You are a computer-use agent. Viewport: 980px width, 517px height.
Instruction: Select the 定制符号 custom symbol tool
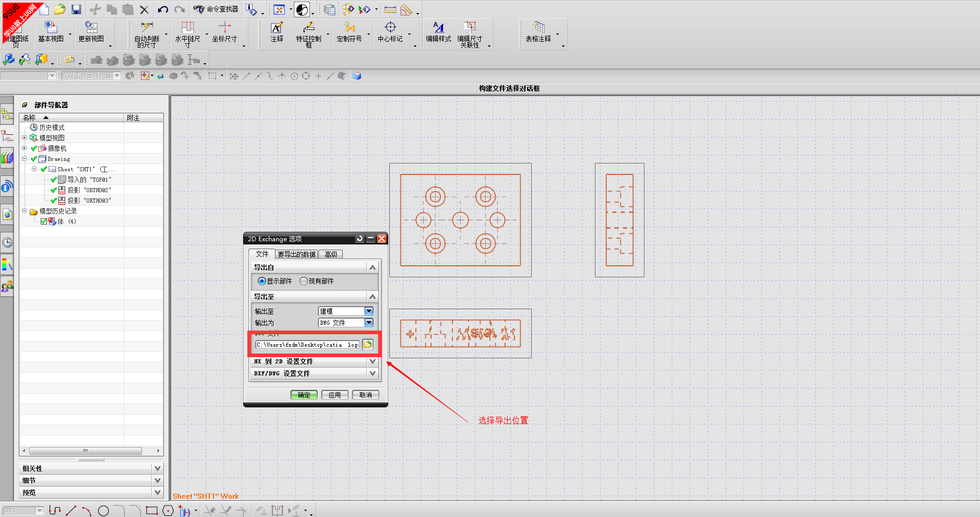tap(349, 32)
